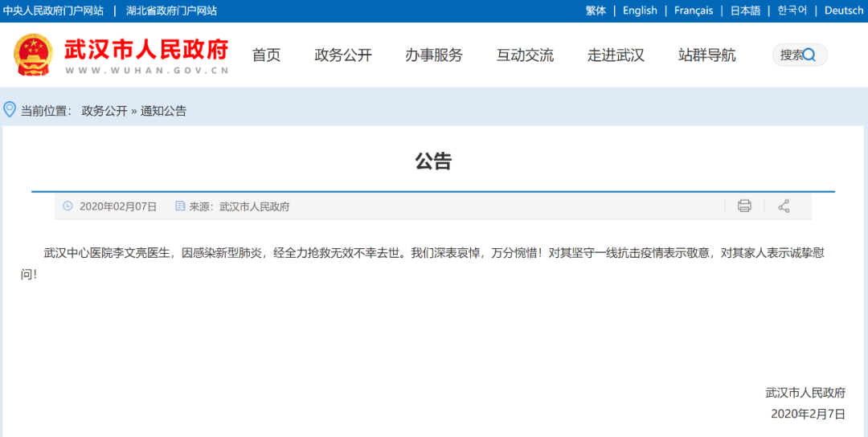Open the 政务公开 menu in the main nav
The height and width of the screenshot is (437, 868).
[343, 55]
